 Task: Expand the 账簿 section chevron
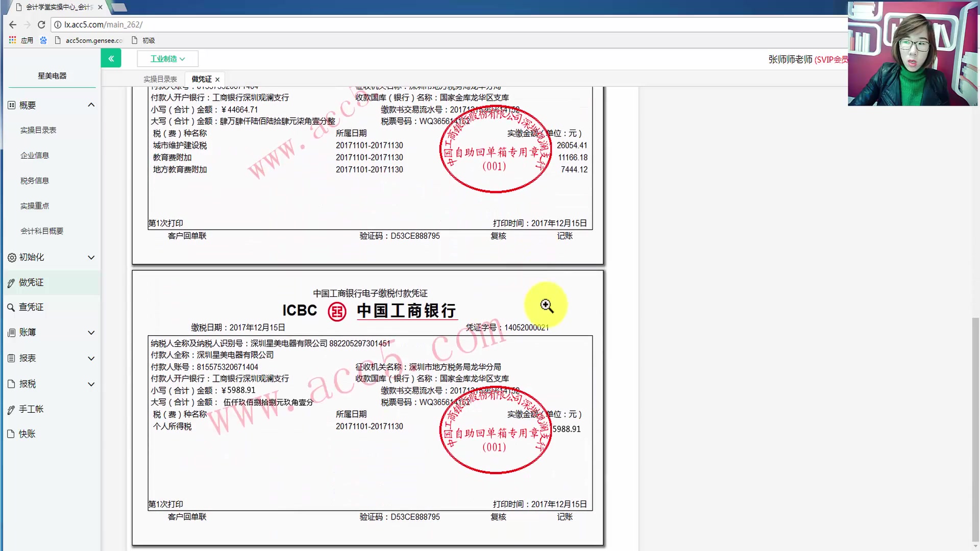[x=91, y=333]
